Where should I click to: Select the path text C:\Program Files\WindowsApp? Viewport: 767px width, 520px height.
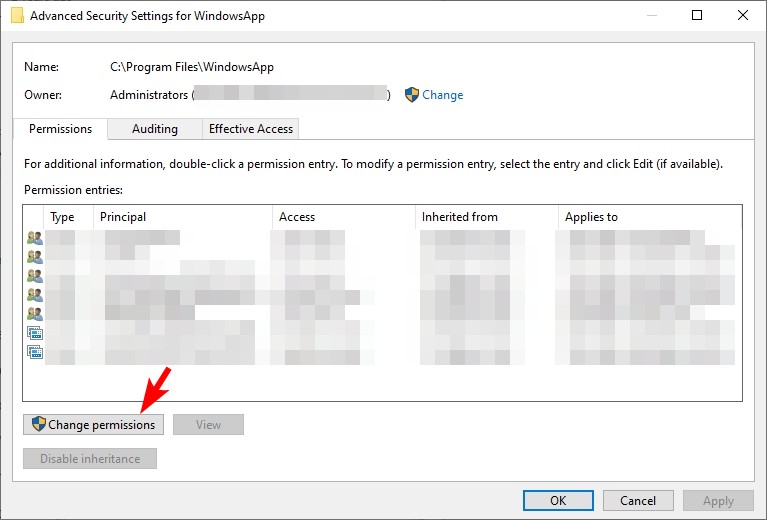tap(192, 67)
